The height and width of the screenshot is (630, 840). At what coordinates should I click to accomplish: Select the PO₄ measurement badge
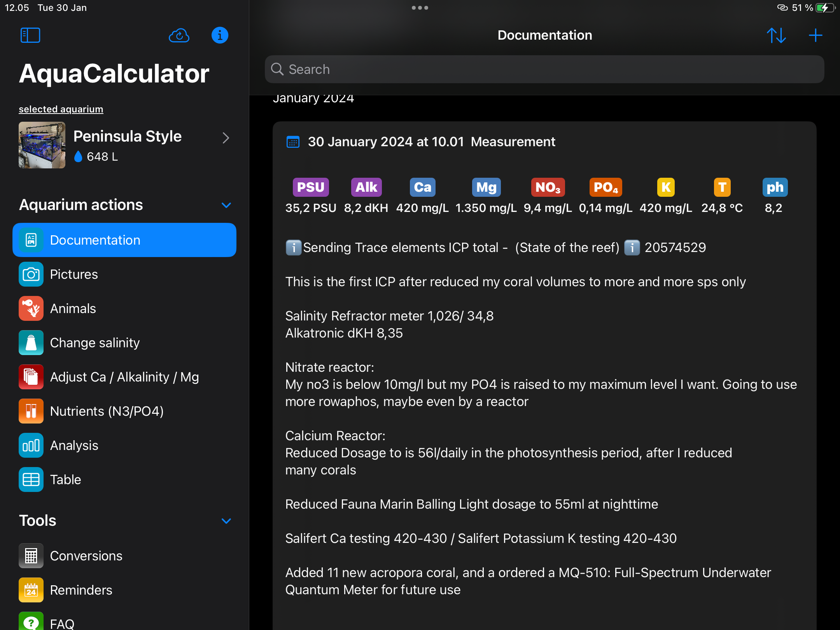[605, 187]
